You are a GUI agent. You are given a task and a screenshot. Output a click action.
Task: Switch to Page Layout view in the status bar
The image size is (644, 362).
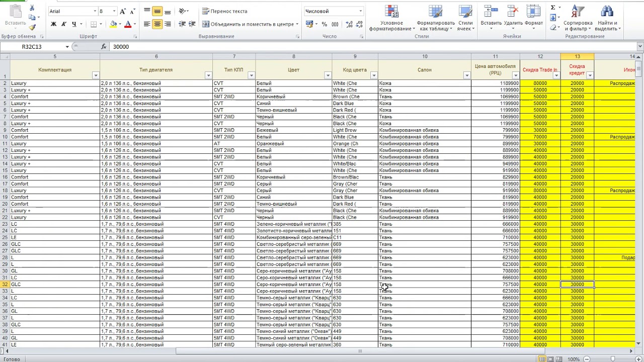click(551, 359)
